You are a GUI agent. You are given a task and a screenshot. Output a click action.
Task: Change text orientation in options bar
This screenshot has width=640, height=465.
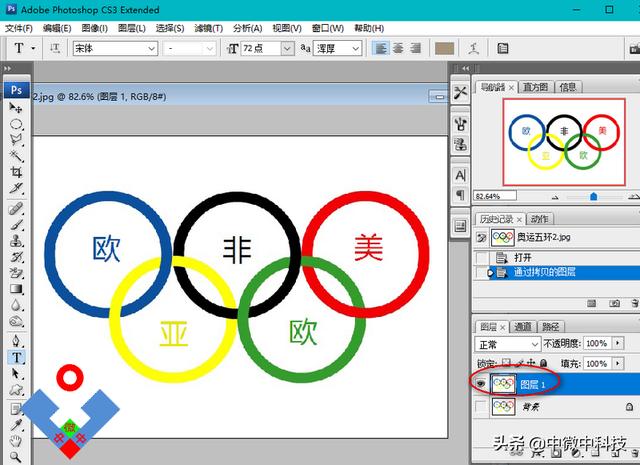point(55,49)
